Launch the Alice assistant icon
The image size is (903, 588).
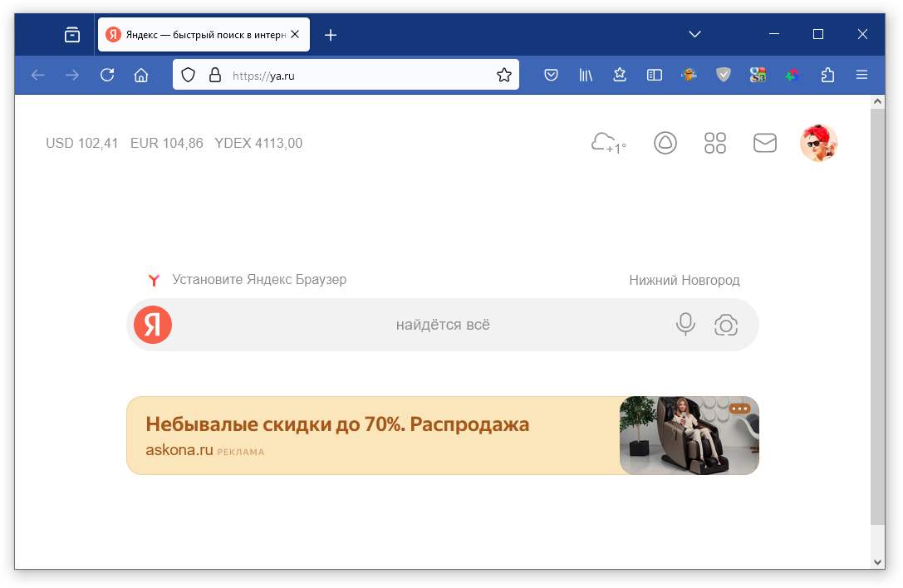click(665, 143)
